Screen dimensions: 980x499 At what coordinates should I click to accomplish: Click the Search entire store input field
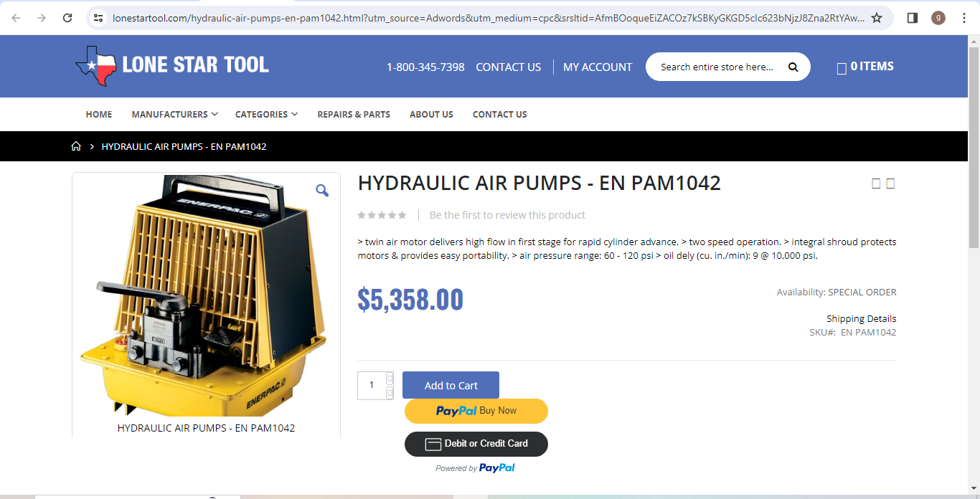717,67
